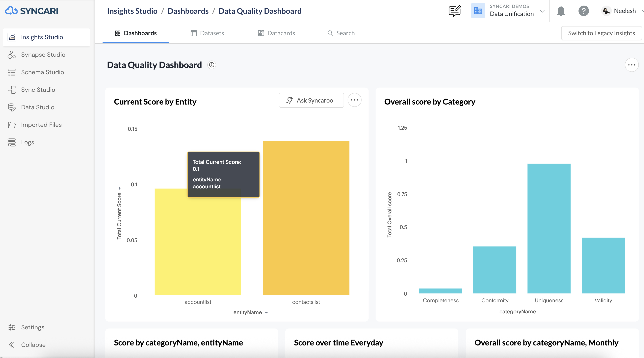644x358 pixels.
Task: Click the Synapse Studio sidebar icon
Action: 12,55
